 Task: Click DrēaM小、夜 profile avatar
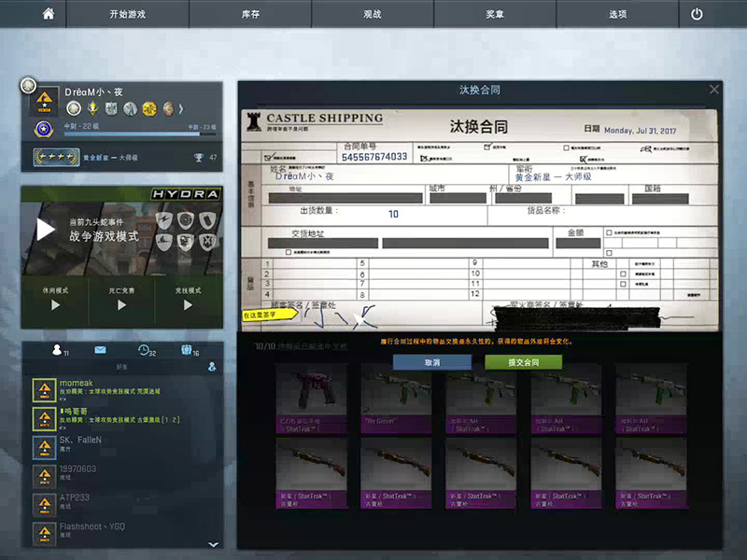(44, 101)
